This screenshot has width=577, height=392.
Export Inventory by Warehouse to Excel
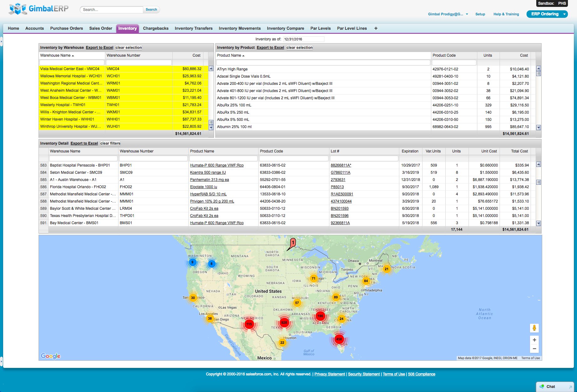pyautogui.click(x=99, y=48)
